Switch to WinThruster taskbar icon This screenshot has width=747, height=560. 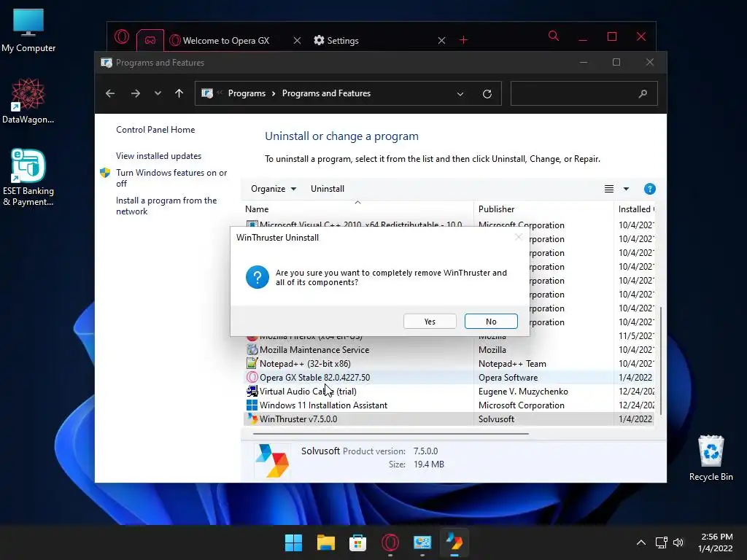[454, 542]
